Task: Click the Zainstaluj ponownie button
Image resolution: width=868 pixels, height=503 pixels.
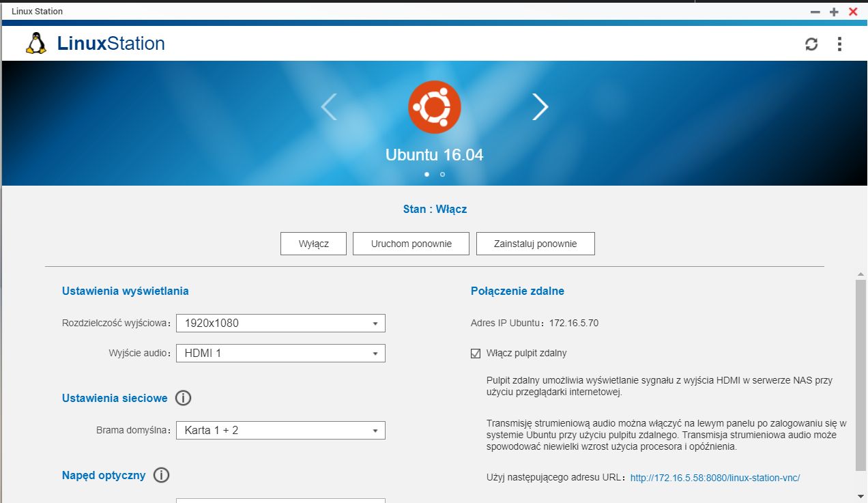Action: pyautogui.click(x=536, y=244)
